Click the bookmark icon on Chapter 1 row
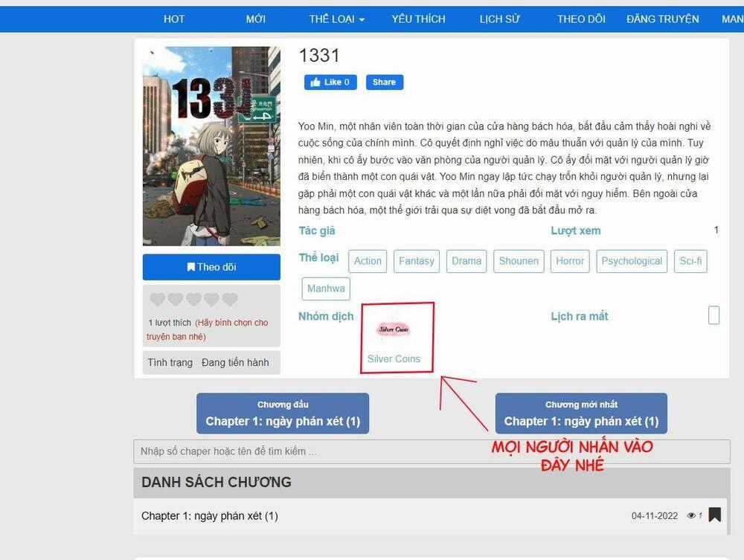Viewport: 744px width, 560px height. [x=714, y=515]
